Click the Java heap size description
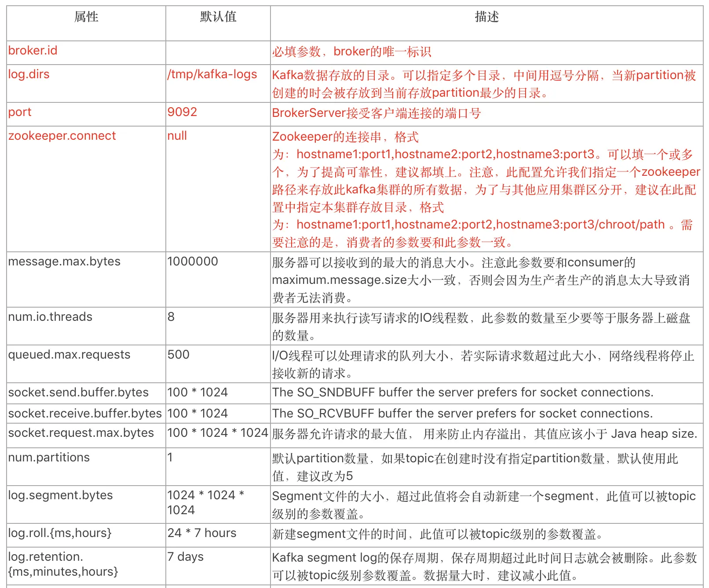 pos(485,434)
